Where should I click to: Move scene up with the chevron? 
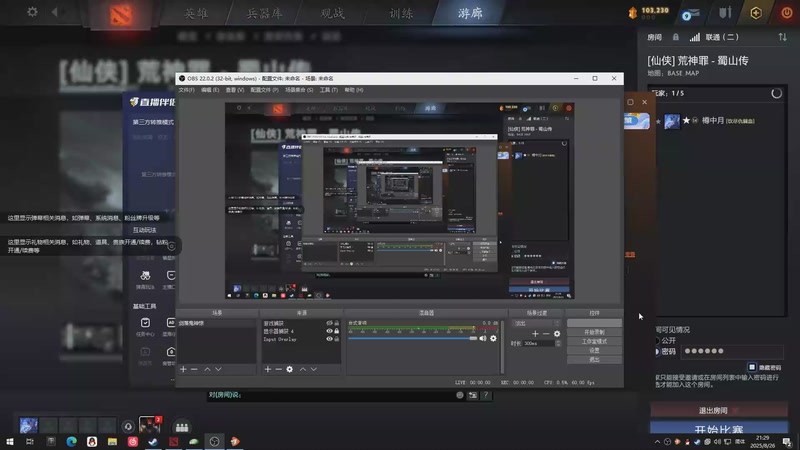(207, 369)
